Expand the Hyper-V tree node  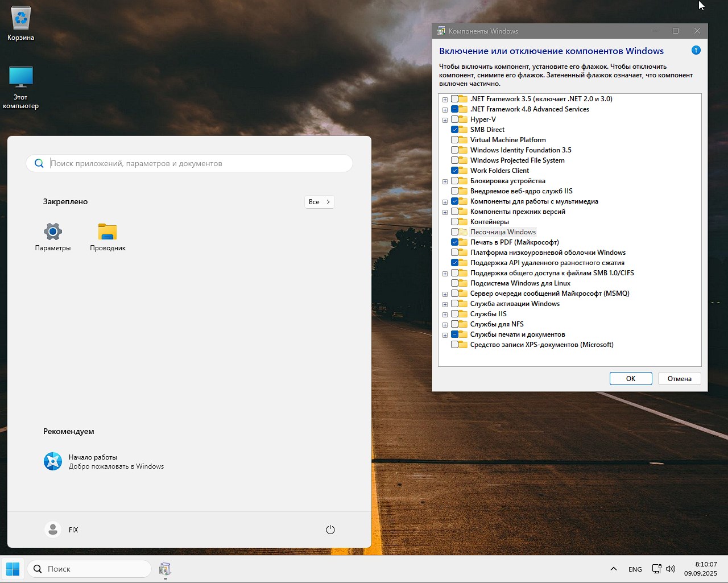point(445,120)
